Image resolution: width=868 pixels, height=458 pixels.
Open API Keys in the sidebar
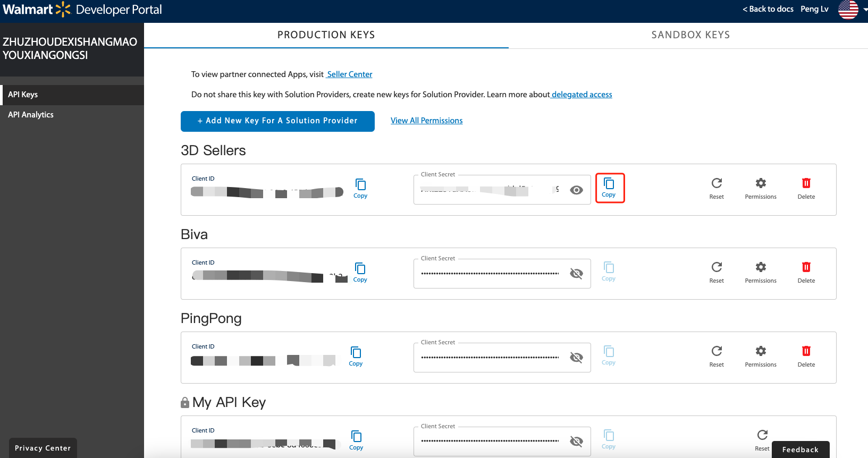[72, 95]
